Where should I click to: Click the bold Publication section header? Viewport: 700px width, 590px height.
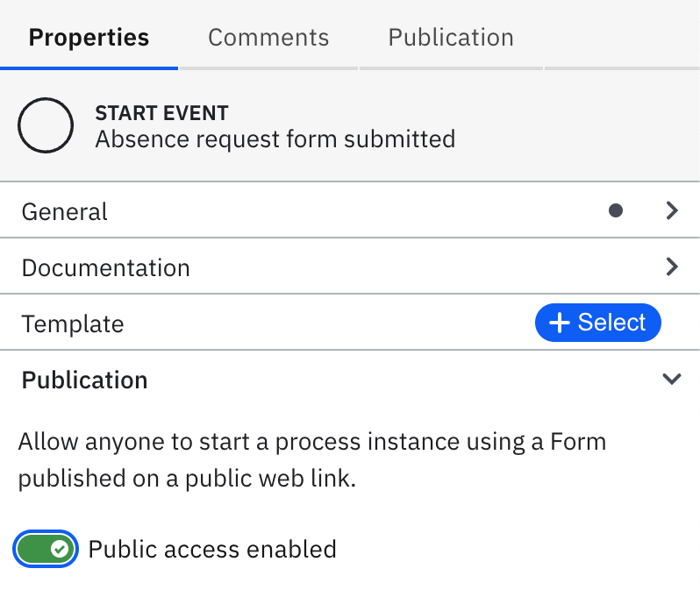(x=84, y=380)
